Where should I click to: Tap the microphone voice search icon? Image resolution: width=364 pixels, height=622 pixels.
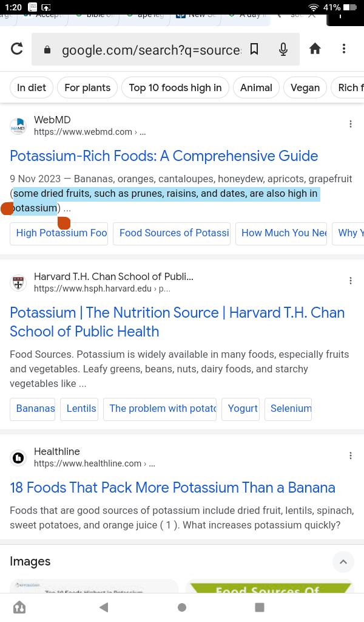pyautogui.click(x=283, y=49)
